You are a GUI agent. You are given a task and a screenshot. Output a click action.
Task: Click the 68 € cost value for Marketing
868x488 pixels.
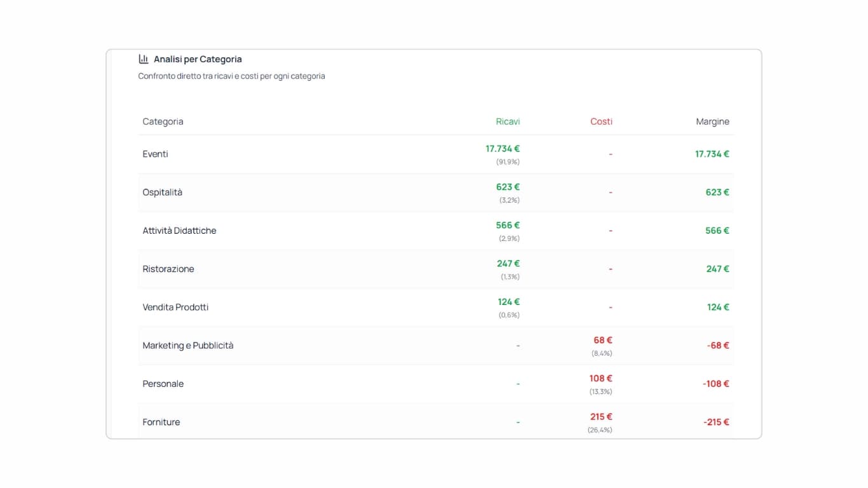(601, 340)
